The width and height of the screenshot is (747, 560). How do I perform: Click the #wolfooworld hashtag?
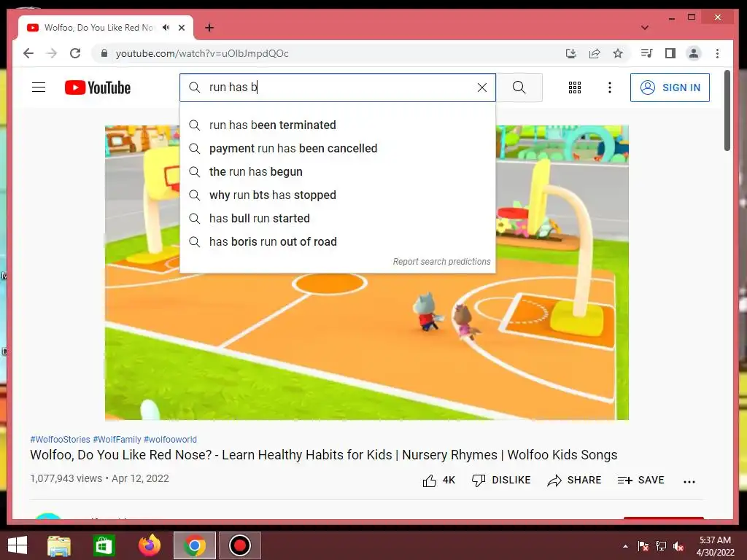170,440
